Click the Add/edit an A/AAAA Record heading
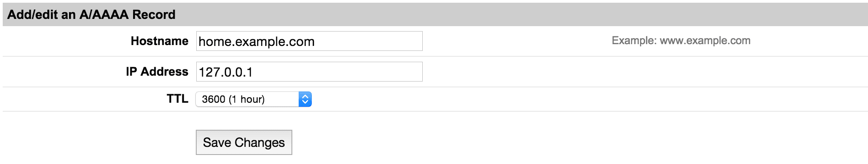Screen dimensions: 868x164 pos(92,15)
